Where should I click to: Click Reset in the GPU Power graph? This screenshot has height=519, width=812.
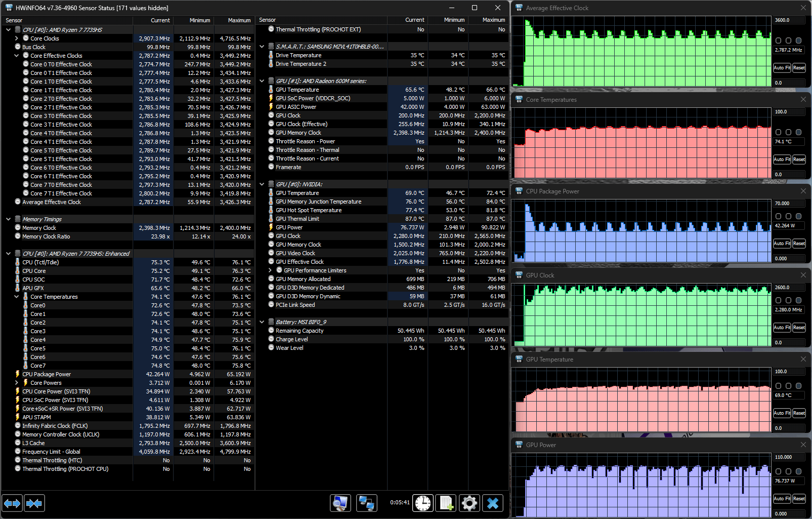(x=799, y=499)
